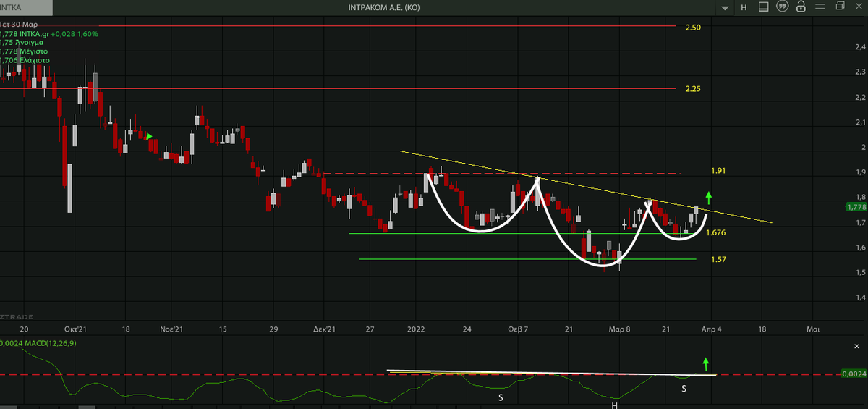Click the 2.25 resistance label
Screen dimensions: 868x409
692,88
